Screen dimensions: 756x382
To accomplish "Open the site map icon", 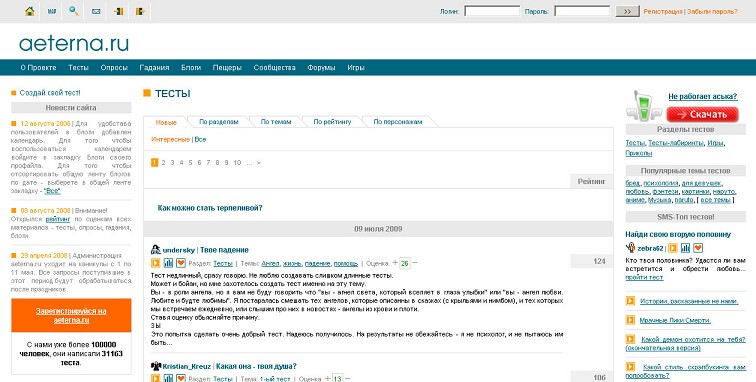I will (x=52, y=11).
